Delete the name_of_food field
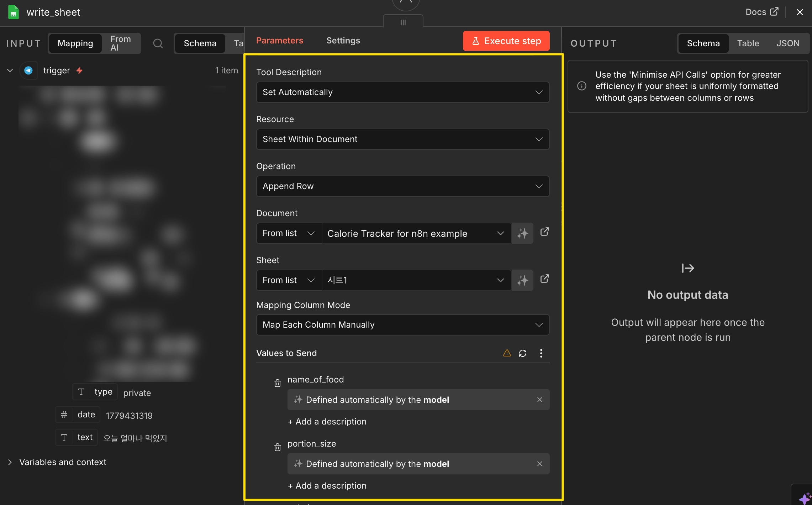Image resolution: width=812 pixels, height=505 pixels. (x=278, y=383)
